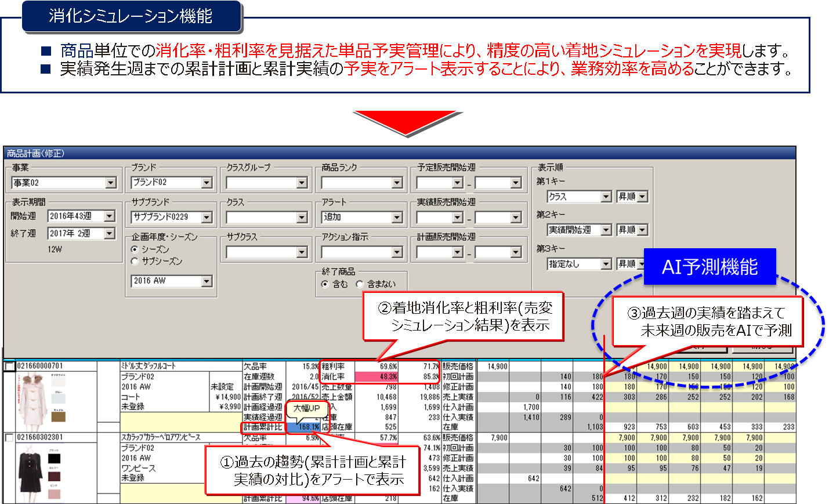Image resolution: width=829 pixels, height=504 pixels.
Task: Click product code 021660302301
Action: pyautogui.click(x=40, y=437)
